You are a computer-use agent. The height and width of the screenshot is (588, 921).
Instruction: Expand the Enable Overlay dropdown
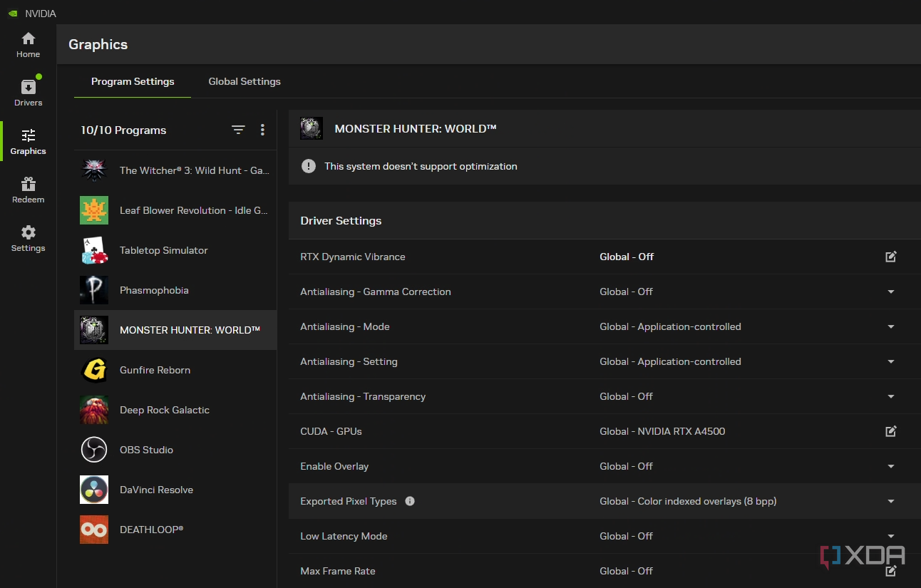click(x=890, y=466)
